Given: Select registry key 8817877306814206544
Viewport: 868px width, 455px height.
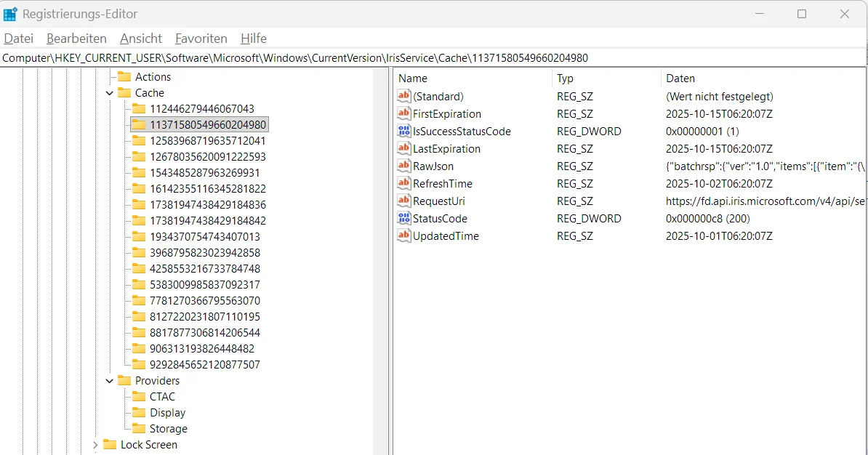Looking at the screenshot, I should tap(205, 333).
